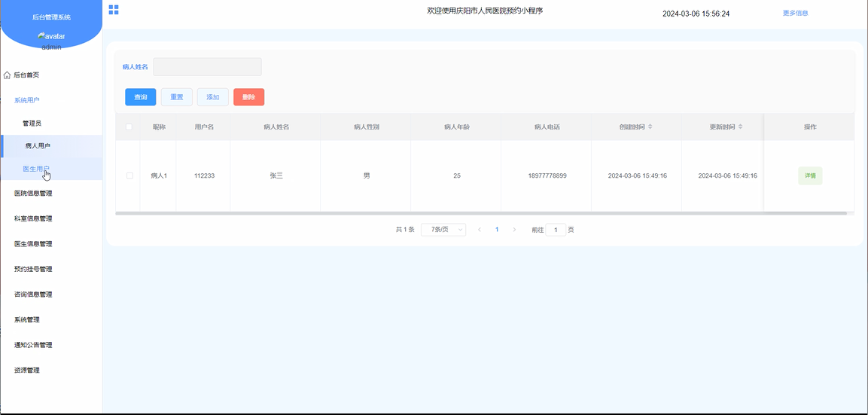The image size is (868, 415).
Task: Click the 后台管理系统 title
Action: coord(51,17)
